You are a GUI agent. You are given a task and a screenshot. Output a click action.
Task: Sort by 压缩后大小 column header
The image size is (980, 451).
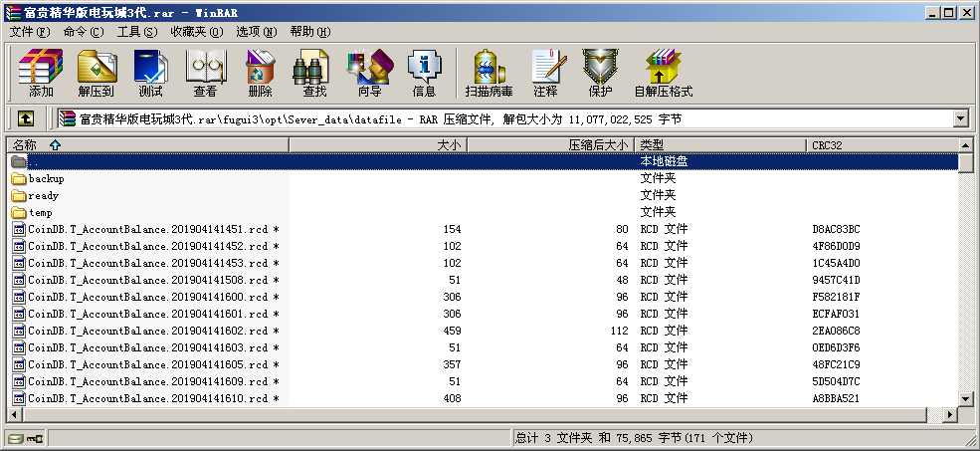[x=550, y=145]
